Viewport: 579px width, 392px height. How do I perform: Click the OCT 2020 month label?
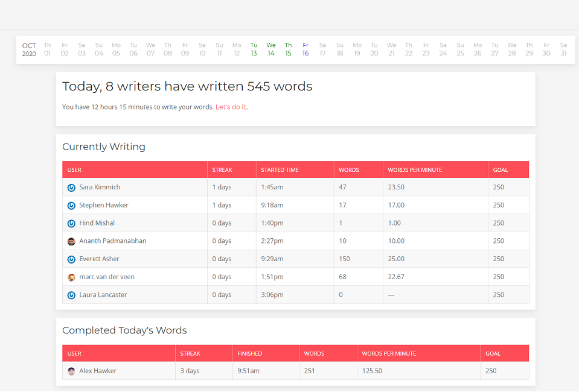click(x=29, y=49)
